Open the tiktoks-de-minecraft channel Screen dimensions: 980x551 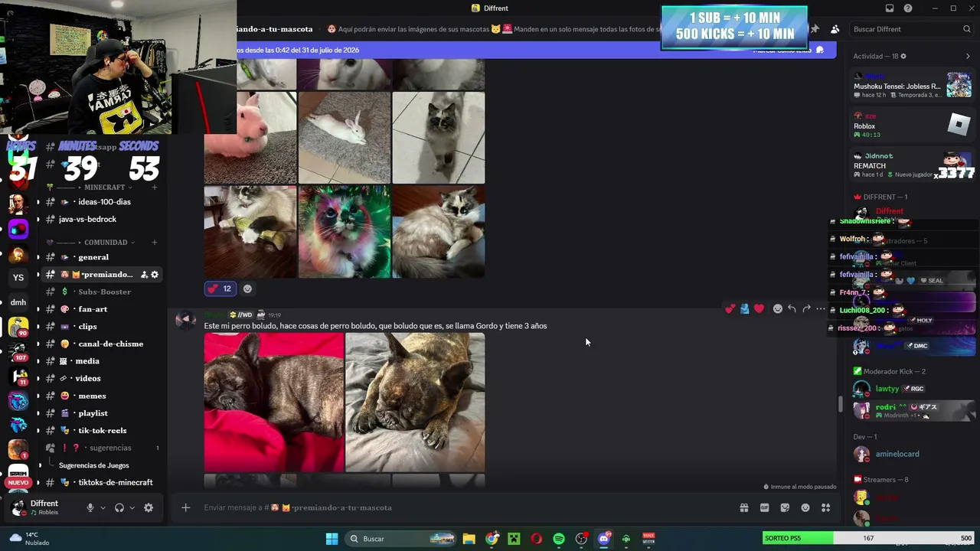point(103,482)
